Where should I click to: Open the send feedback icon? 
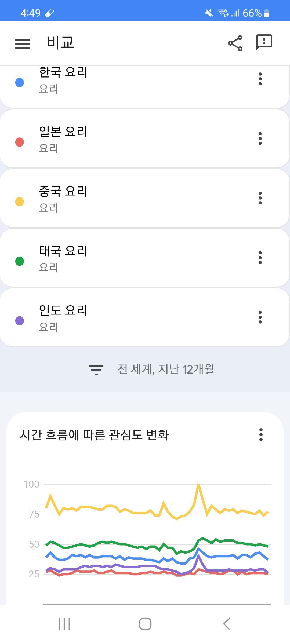[264, 42]
